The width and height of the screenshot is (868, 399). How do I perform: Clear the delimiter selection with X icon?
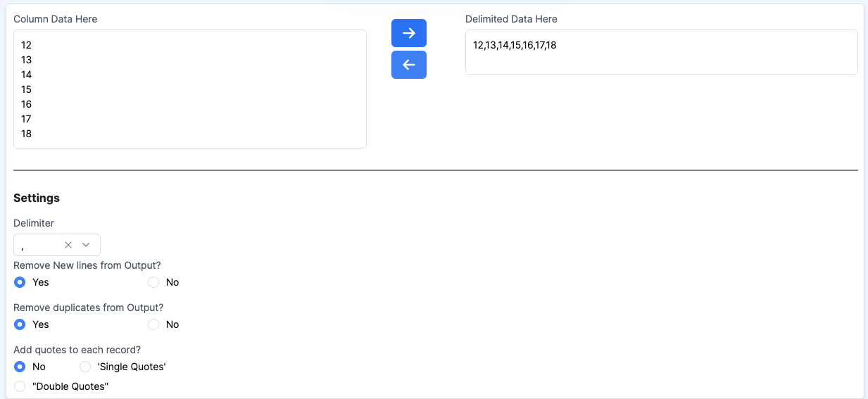68,245
